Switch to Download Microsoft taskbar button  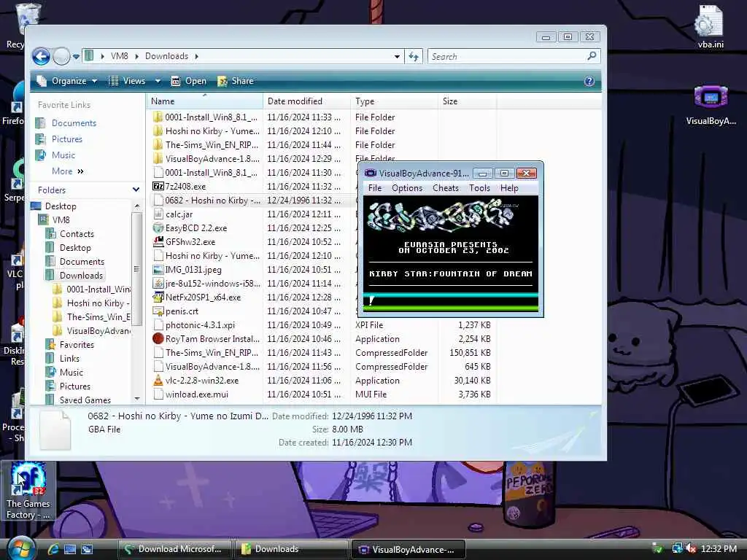[174, 549]
